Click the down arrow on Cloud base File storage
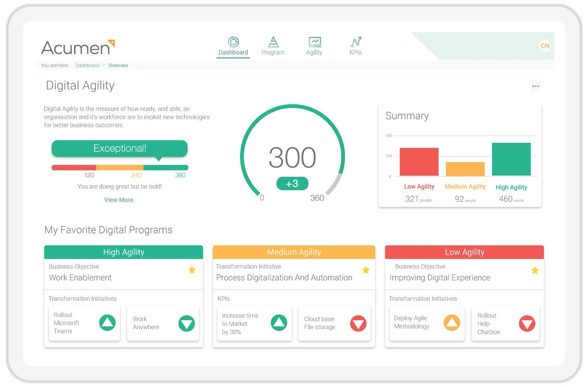This screenshot has width=588, height=387. click(358, 324)
